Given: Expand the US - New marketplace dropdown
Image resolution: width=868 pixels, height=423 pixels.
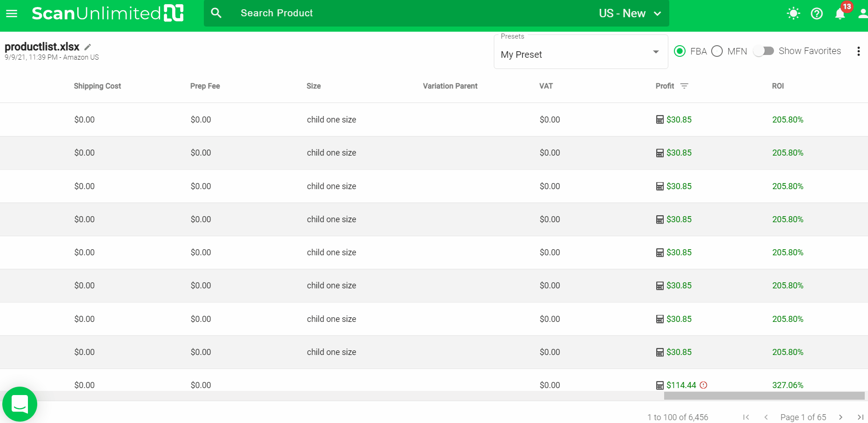Looking at the screenshot, I should pyautogui.click(x=630, y=14).
